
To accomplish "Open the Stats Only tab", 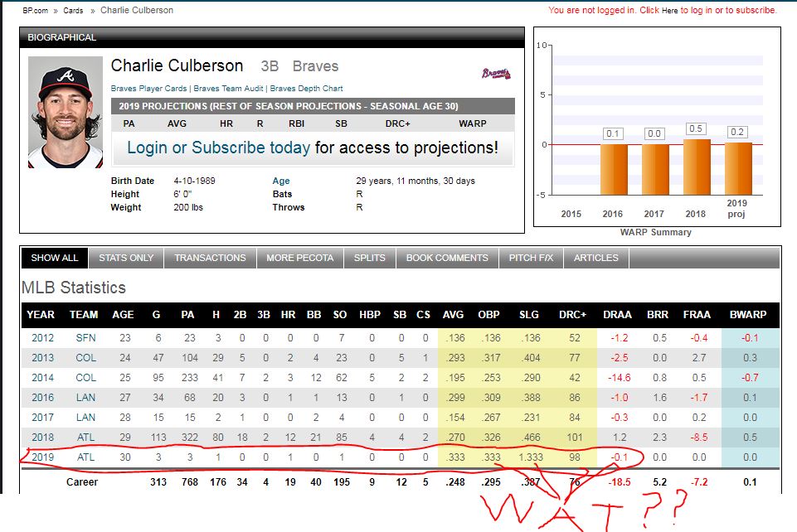I will point(126,258).
